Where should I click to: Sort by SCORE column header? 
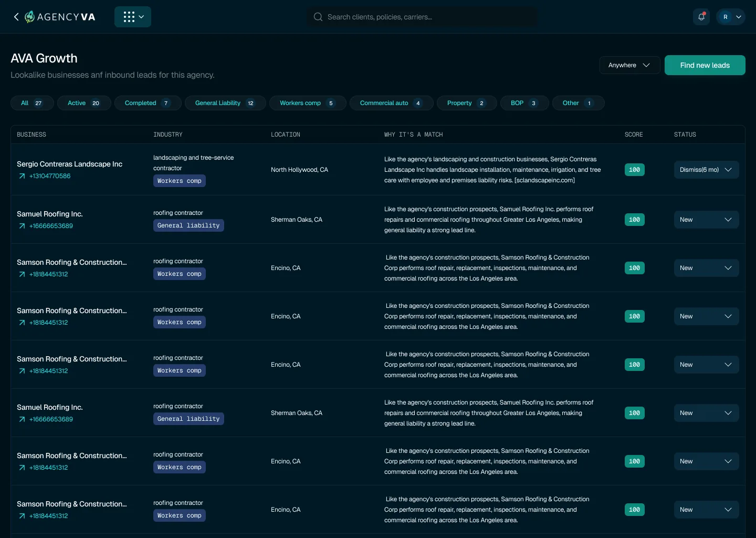point(634,134)
